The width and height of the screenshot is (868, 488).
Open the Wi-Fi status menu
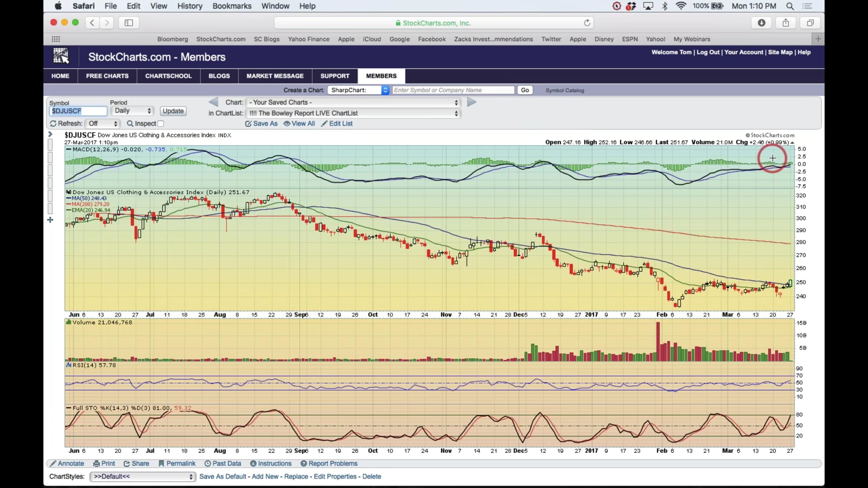(681, 6)
